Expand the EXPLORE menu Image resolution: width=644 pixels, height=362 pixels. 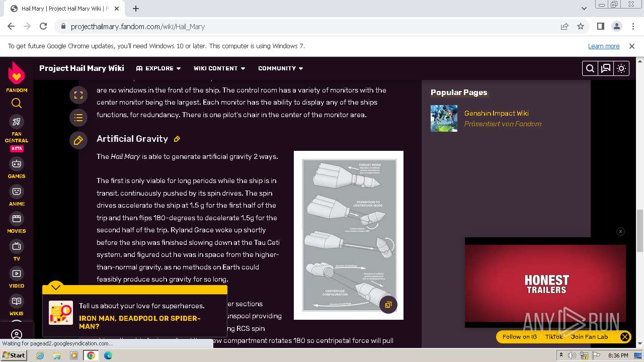pos(158,68)
